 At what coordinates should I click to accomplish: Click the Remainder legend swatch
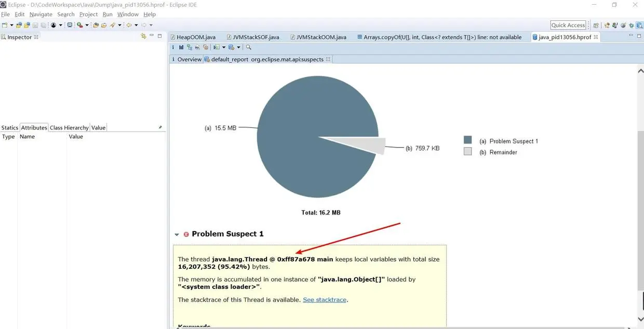468,152
